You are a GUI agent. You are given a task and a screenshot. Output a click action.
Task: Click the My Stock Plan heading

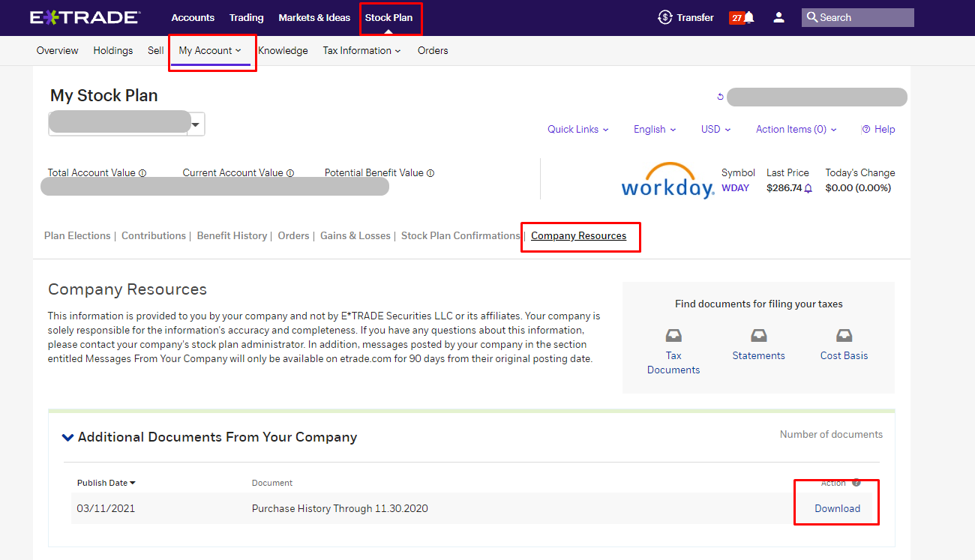pos(104,95)
